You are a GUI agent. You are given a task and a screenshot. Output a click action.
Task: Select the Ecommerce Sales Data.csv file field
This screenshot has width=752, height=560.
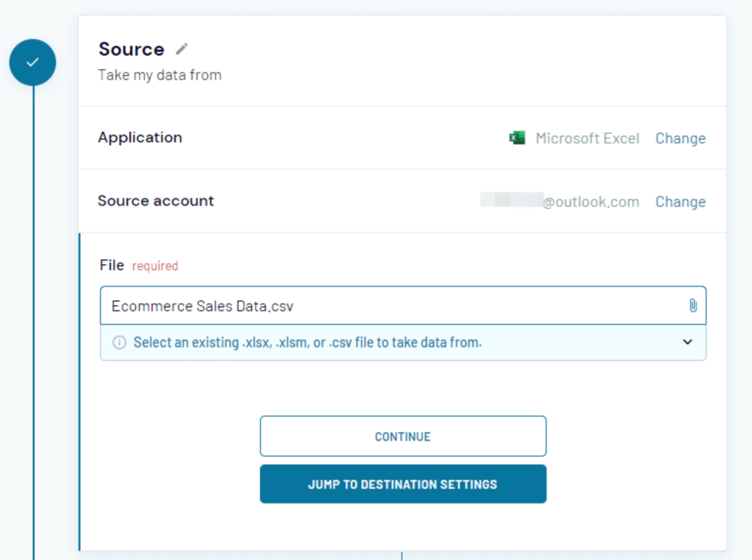coord(343,305)
